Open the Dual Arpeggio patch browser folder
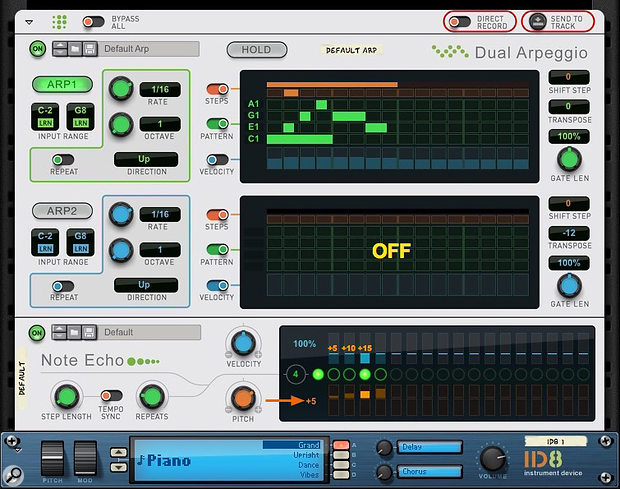 [75, 49]
